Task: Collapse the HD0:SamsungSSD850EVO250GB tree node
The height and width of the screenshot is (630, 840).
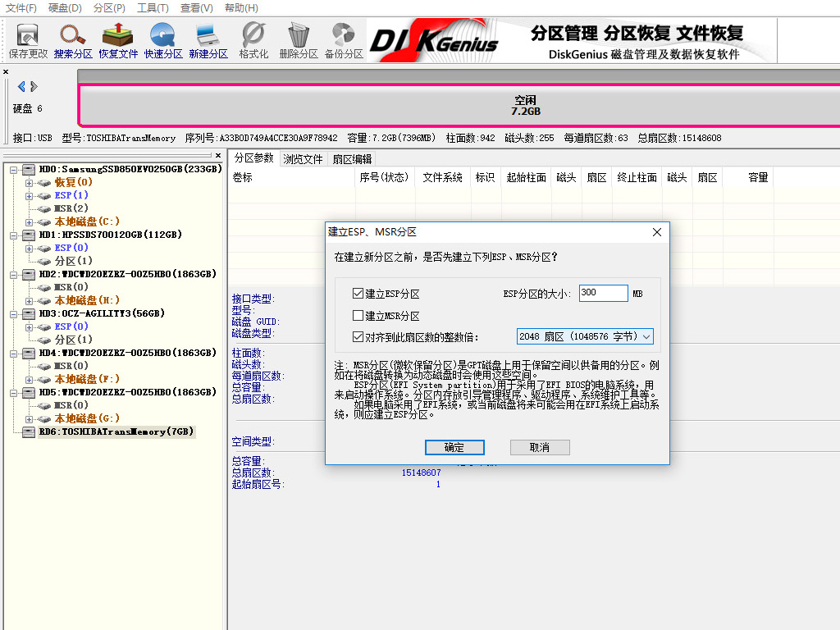Action: coord(13,169)
